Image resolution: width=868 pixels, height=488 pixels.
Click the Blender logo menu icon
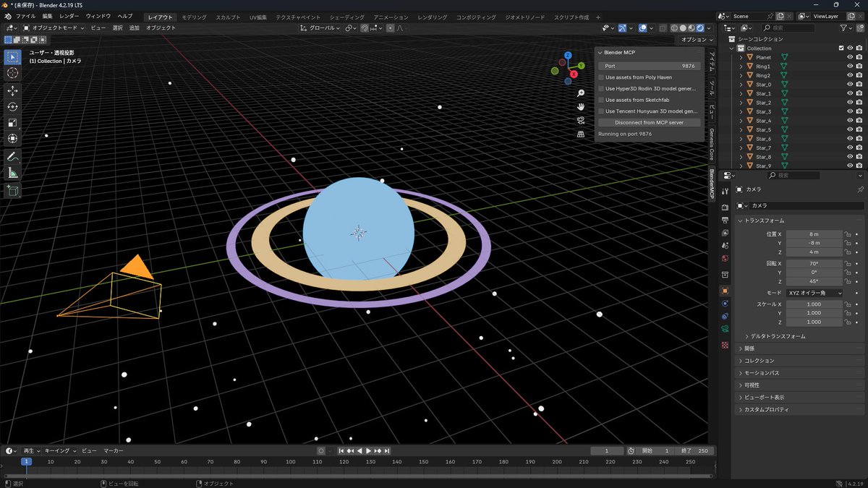tap(8, 16)
